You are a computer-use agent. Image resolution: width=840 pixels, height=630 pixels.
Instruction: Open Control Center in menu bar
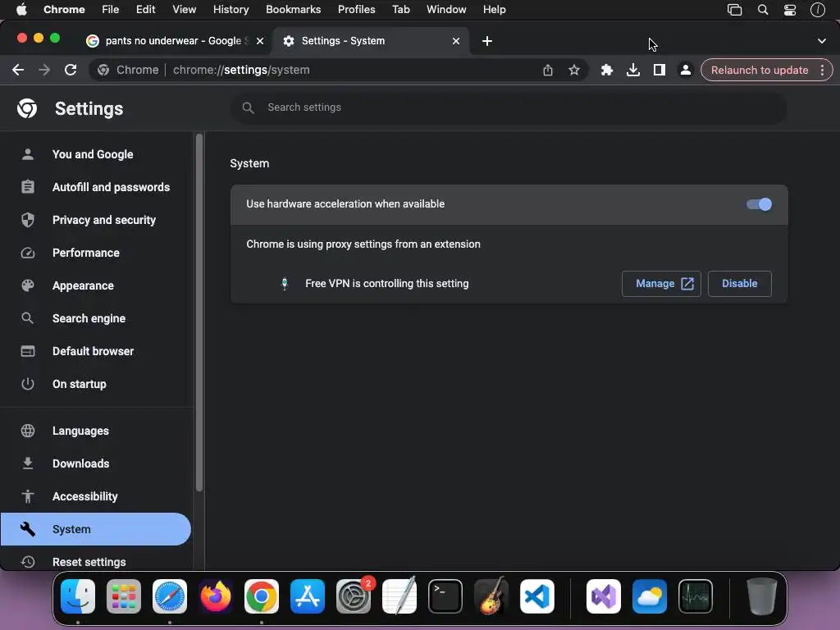click(x=790, y=10)
